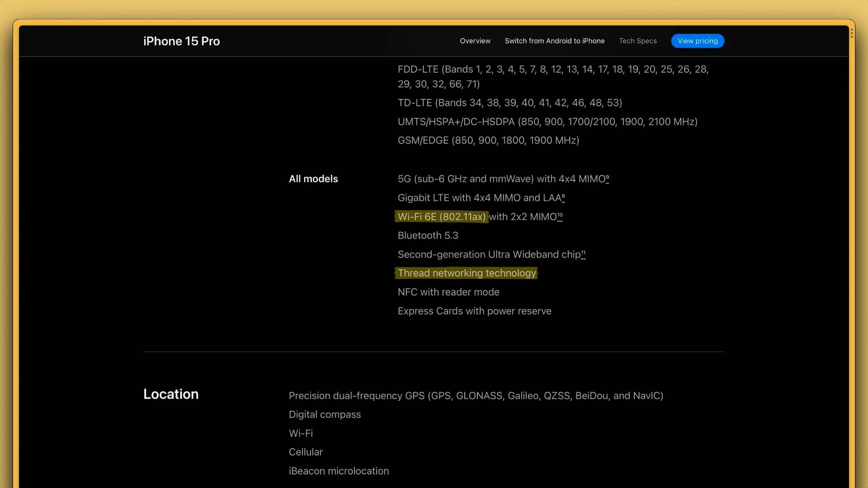The image size is (868, 488).
Task: Select the Tech Specs tab
Action: tap(637, 41)
